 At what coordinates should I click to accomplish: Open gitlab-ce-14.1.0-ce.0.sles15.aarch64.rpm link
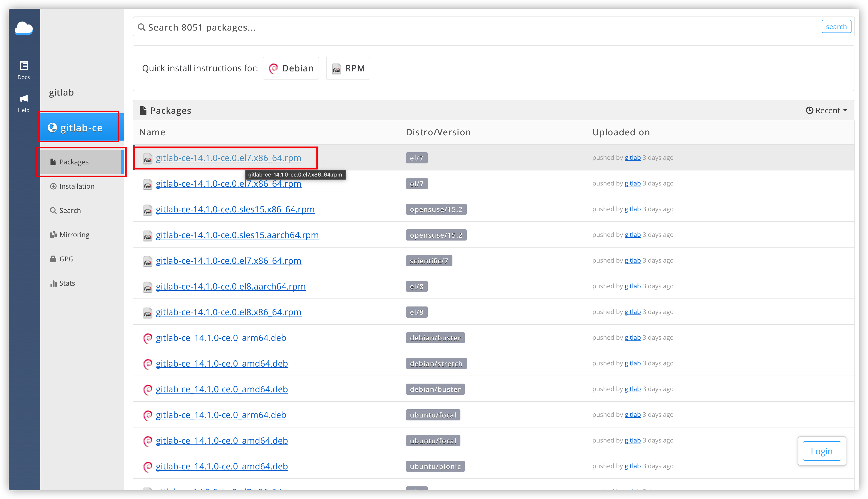pos(237,235)
